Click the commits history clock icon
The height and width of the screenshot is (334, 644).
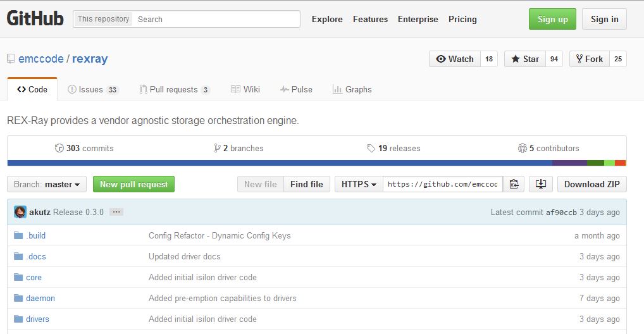pyautogui.click(x=59, y=148)
